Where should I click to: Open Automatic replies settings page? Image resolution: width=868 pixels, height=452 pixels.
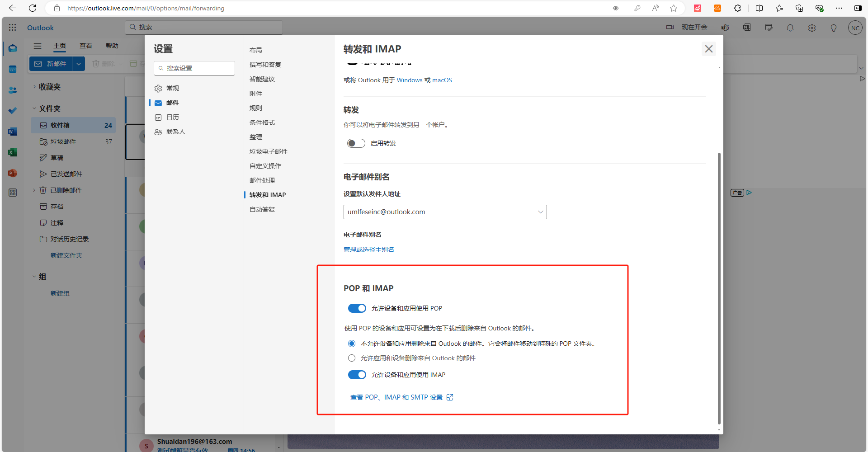tap(262, 209)
